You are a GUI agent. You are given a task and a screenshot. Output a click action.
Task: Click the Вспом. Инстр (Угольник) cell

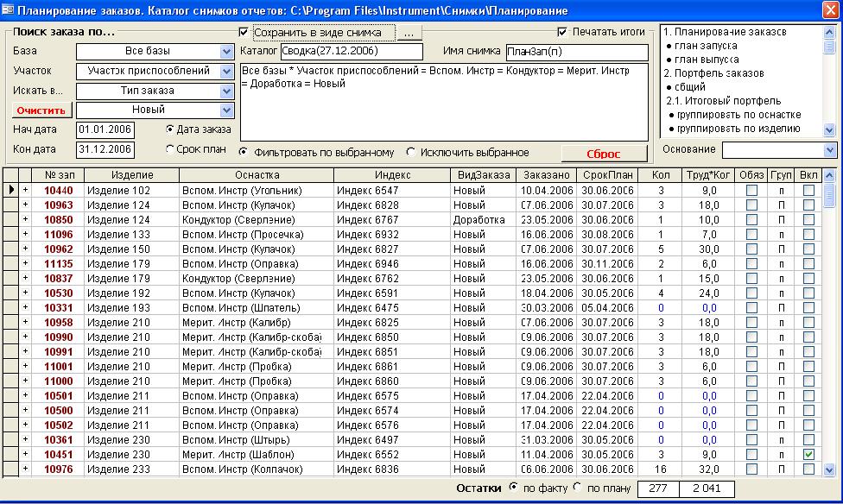pyautogui.click(x=257, y=190)
